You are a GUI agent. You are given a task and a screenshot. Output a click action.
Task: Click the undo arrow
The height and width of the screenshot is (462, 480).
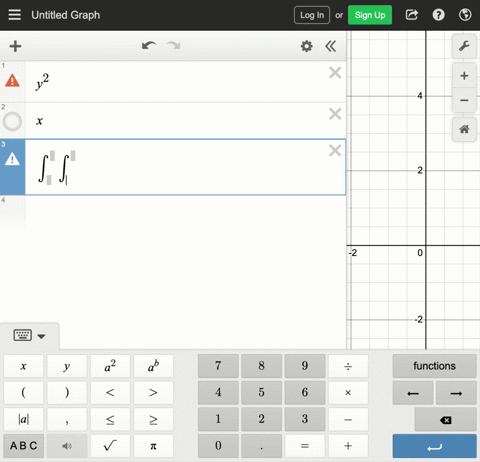[149, 46]
